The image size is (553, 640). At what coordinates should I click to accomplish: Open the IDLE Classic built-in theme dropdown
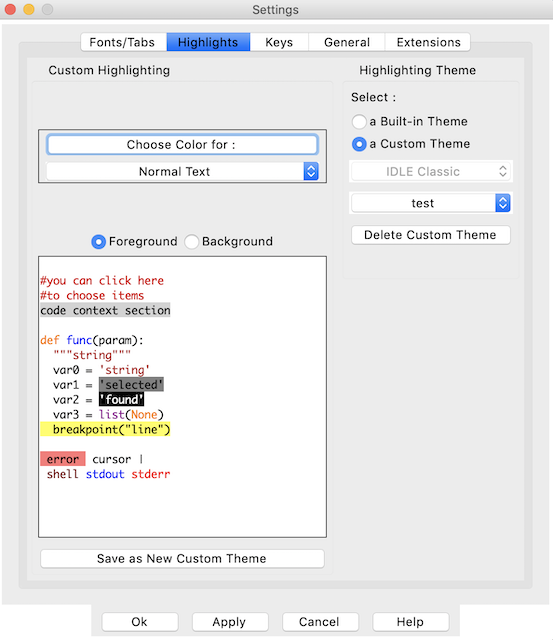431,171
